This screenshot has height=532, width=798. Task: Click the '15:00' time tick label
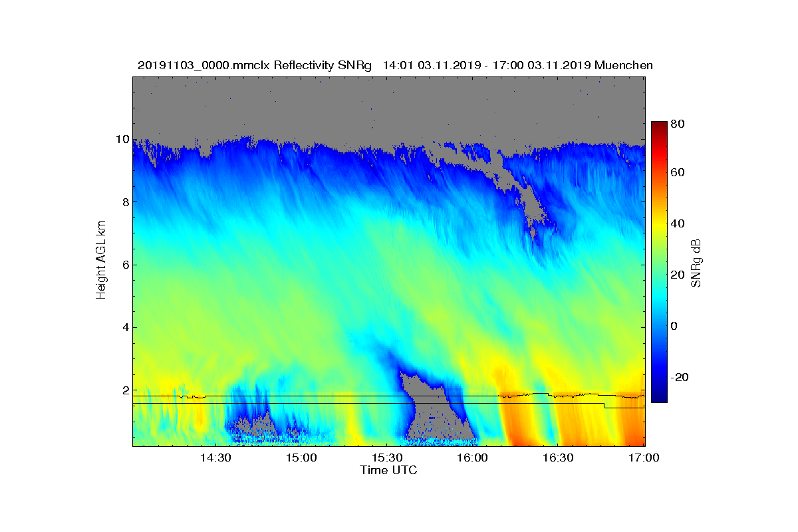coord(302,458)
